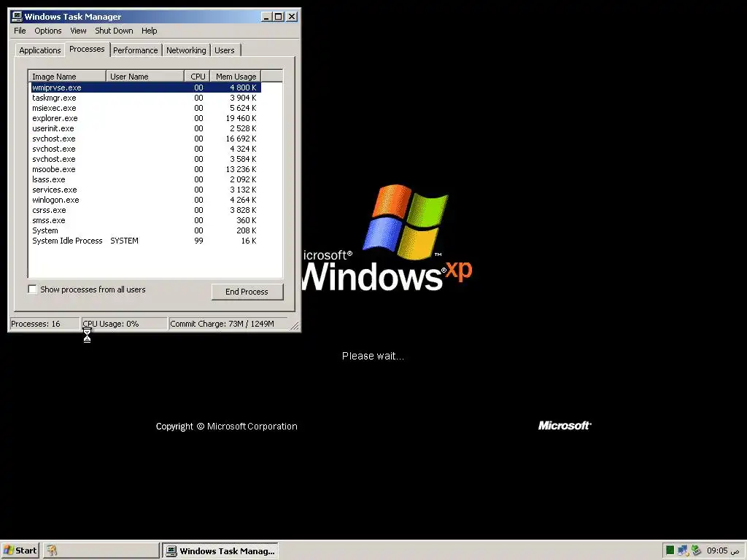
Task: Close the Windows Task Manager window
Action: 292,17
